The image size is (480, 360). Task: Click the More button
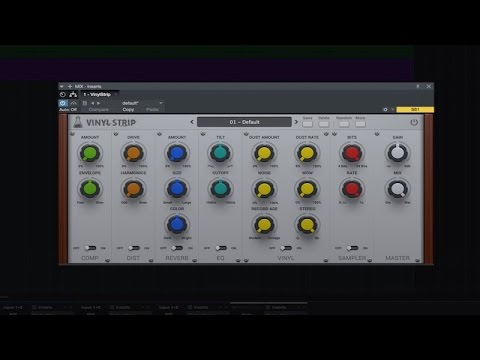[x=360, y=124]
